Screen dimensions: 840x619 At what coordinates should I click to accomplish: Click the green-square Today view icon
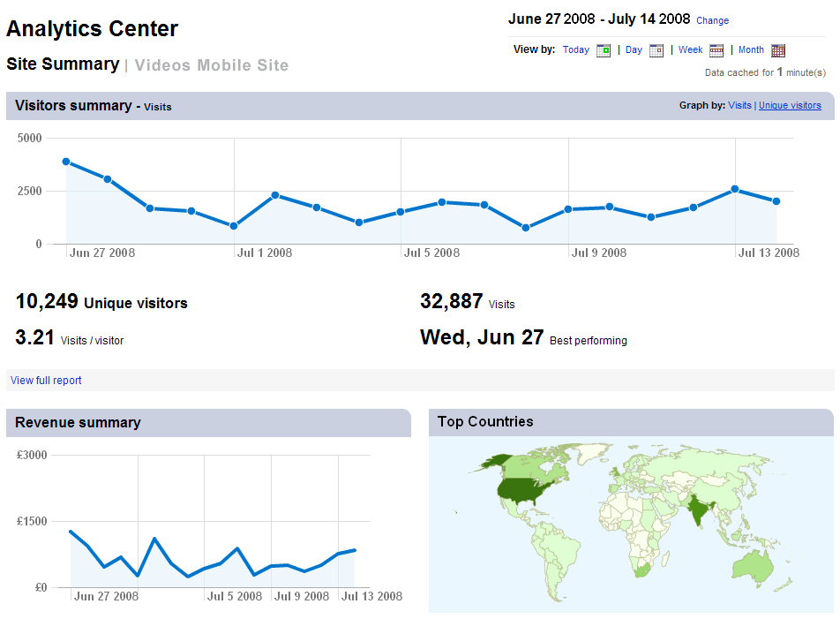604,50
